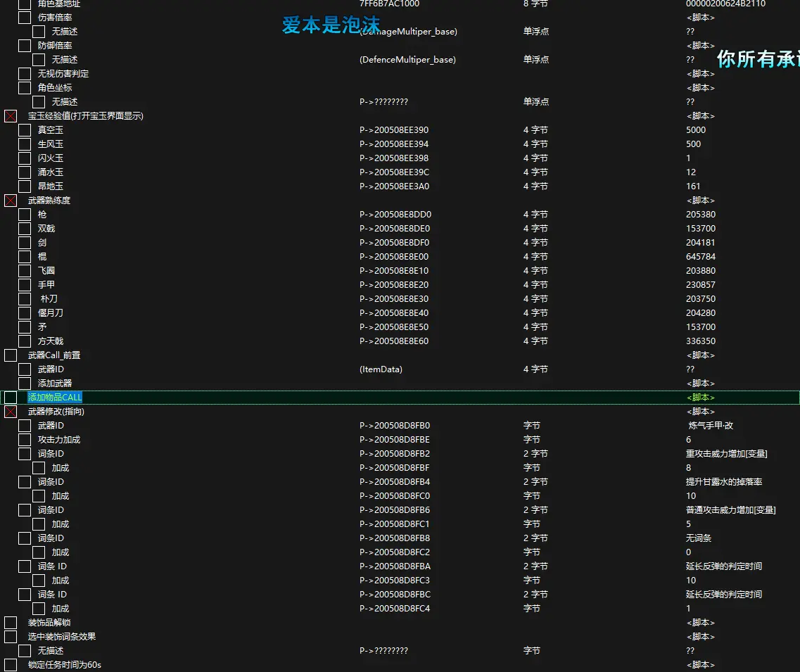800x672 pixels.
Task: Enable the 无视伤害判定 checkbox
Action: point(25,73)
